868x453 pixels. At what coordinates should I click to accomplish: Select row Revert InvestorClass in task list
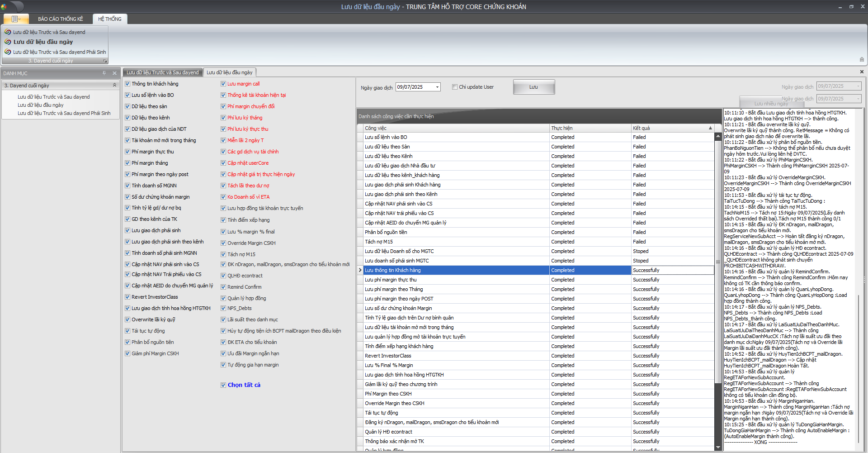click(x=536, y=356)
